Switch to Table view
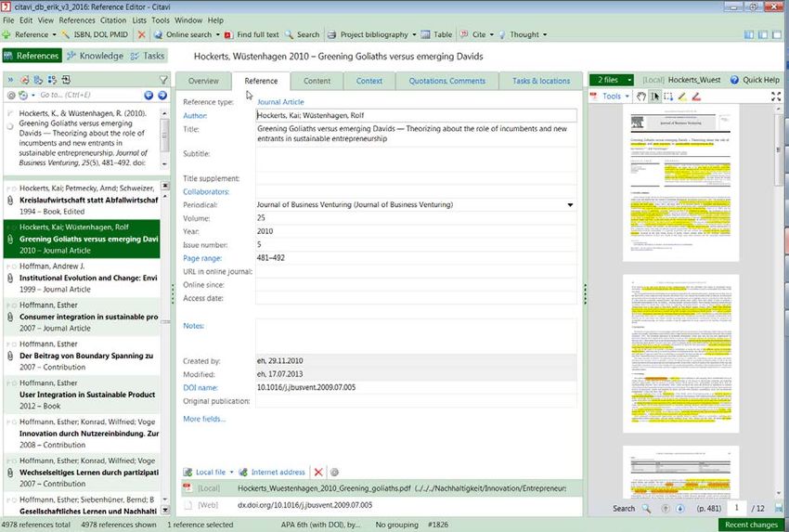Screen dimensions: 789x532 436,34
